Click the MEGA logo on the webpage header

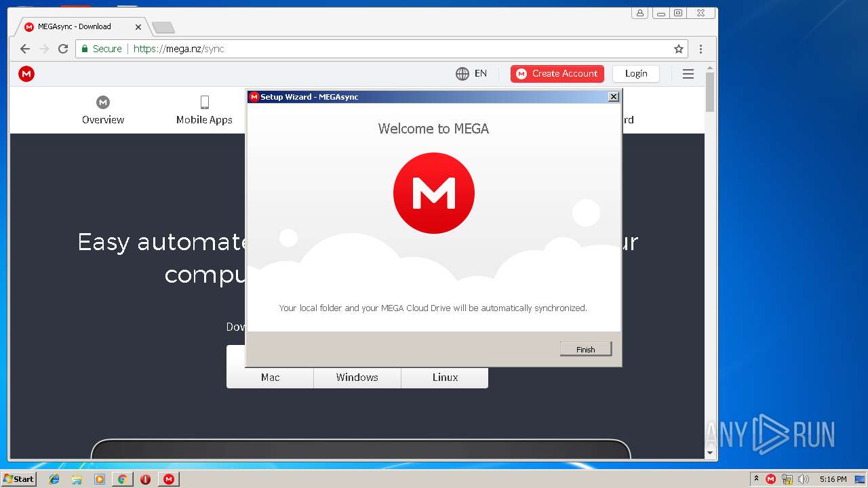pyautogui.click(x=26, y=74)
